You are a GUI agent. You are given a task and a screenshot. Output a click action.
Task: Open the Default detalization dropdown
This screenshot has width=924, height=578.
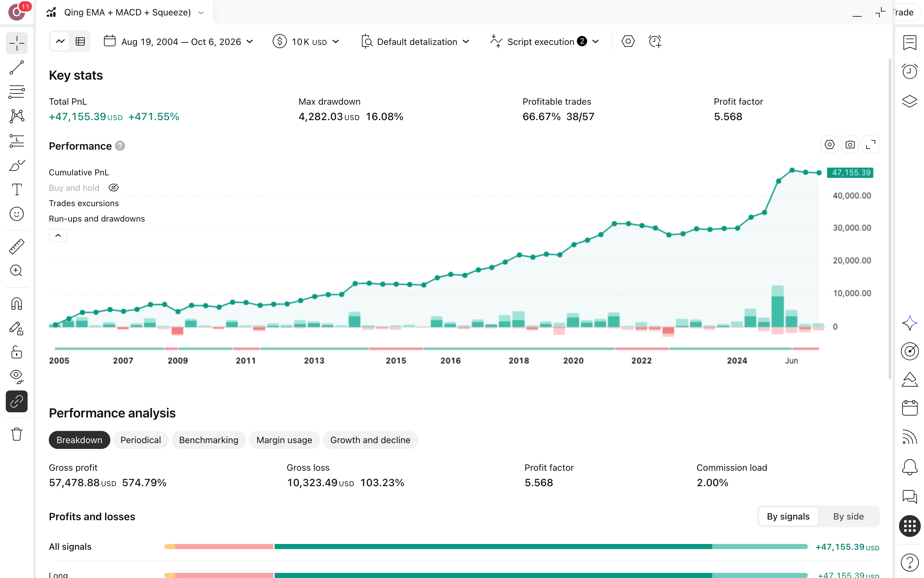(x=415, y=42)
